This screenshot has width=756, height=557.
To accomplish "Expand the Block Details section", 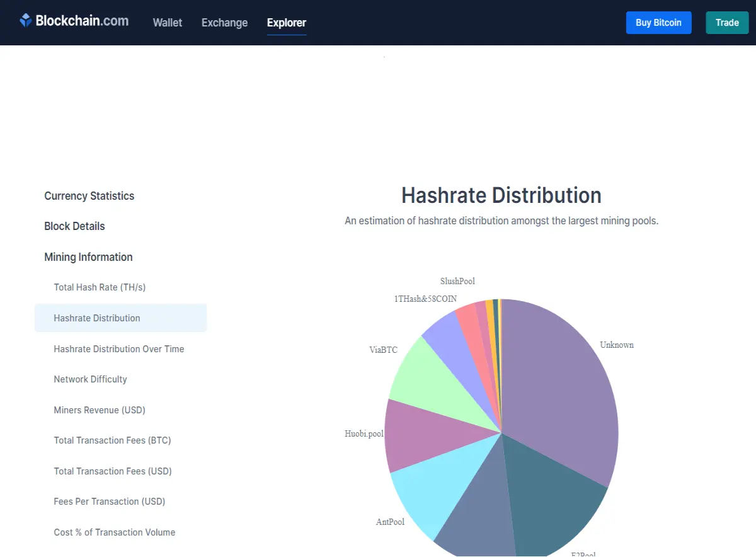I will (74, 226).
